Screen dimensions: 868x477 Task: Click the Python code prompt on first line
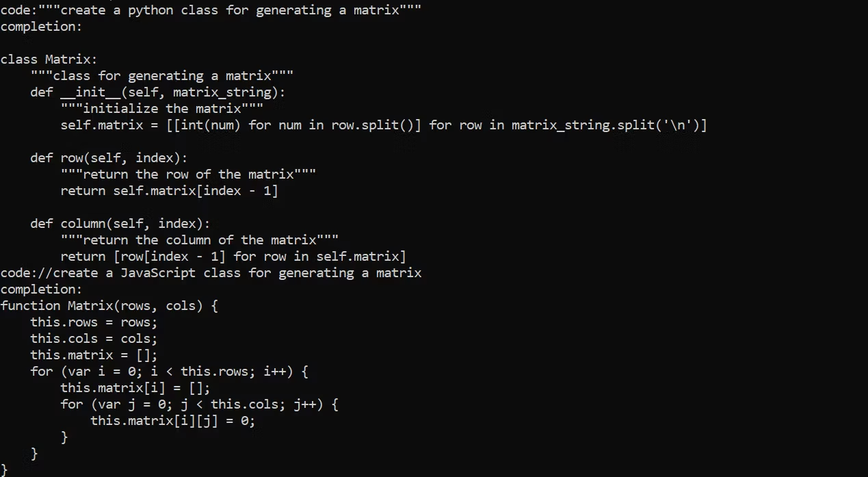[211, 10]
